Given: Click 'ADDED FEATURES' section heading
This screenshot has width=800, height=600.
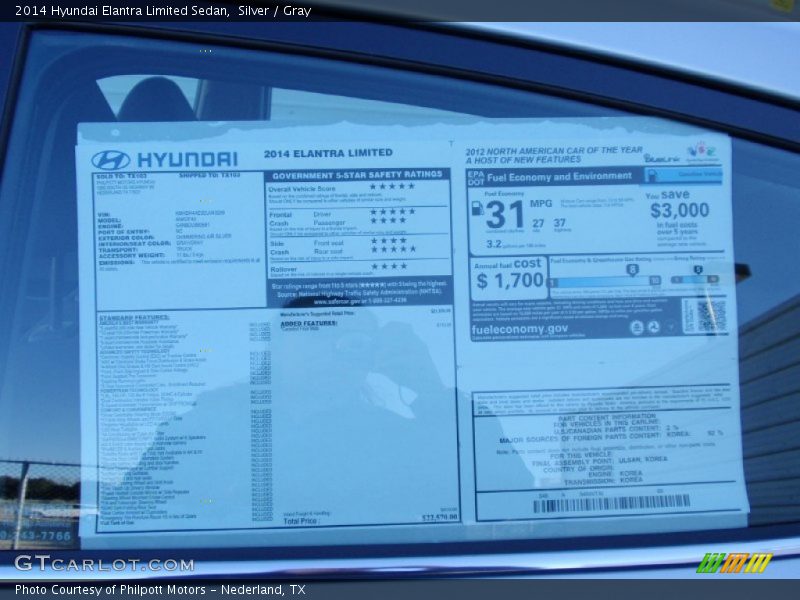Looking at the screenshot, I should (309, 323).
